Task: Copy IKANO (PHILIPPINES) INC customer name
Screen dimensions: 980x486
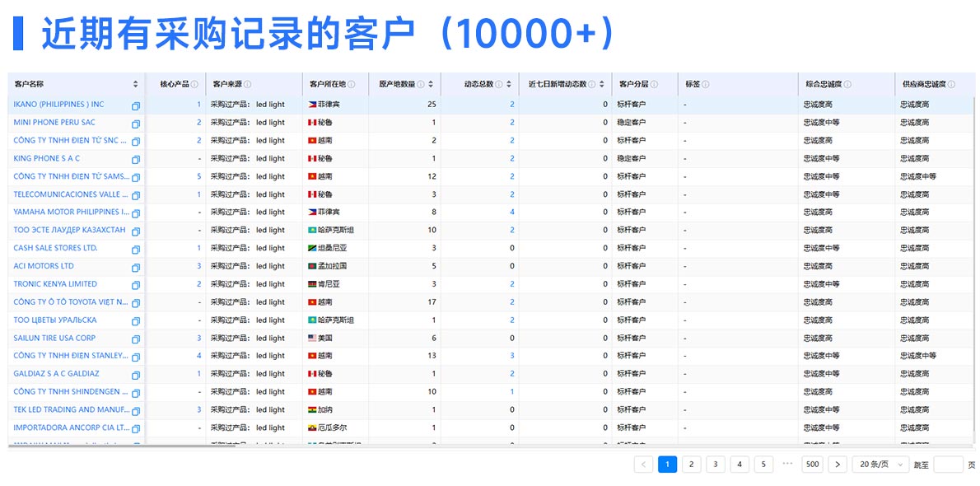Action: pyautogui.click(x=136, y=105)
